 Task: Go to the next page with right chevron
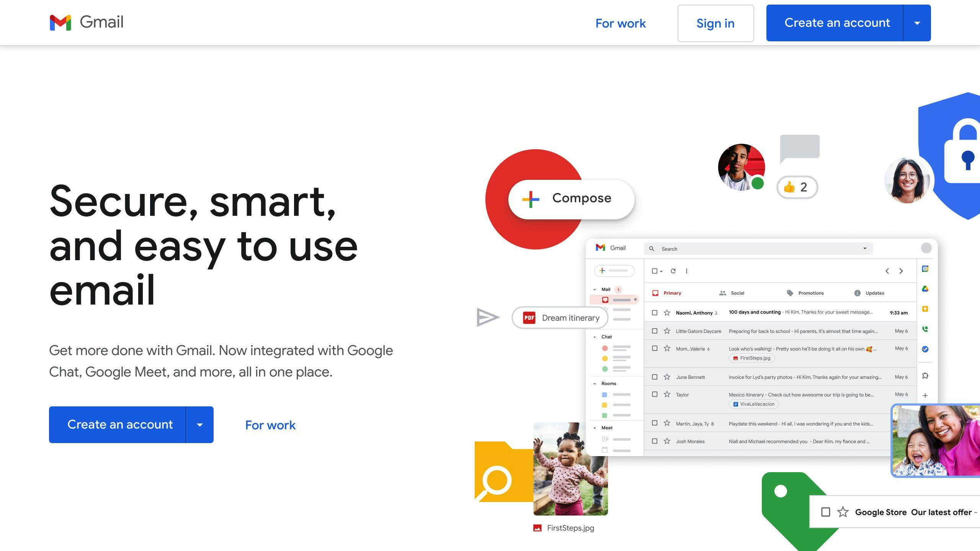tap(901, 271)
